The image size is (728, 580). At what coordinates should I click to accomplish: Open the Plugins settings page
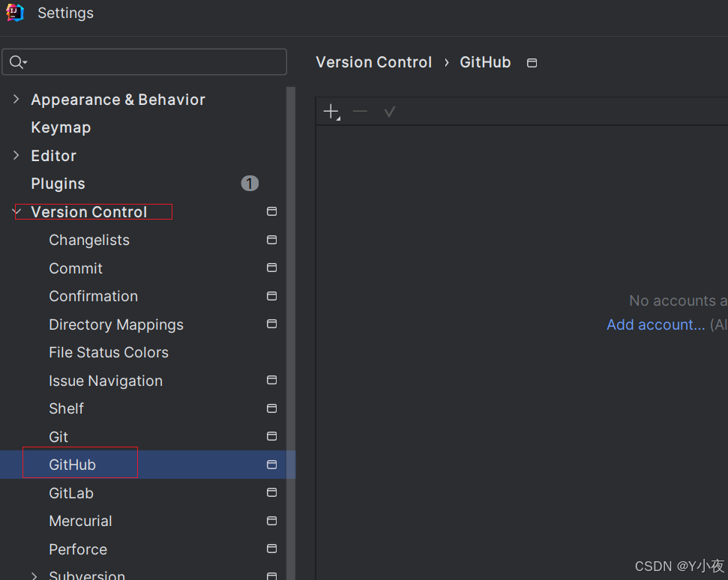pos(58,184)
